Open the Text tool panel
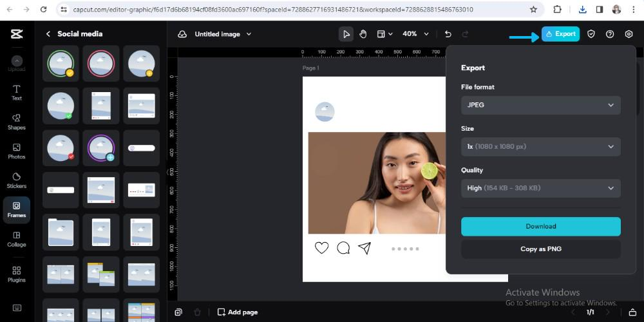Viewport: 644px width, 322px height. tap(17, 93)
